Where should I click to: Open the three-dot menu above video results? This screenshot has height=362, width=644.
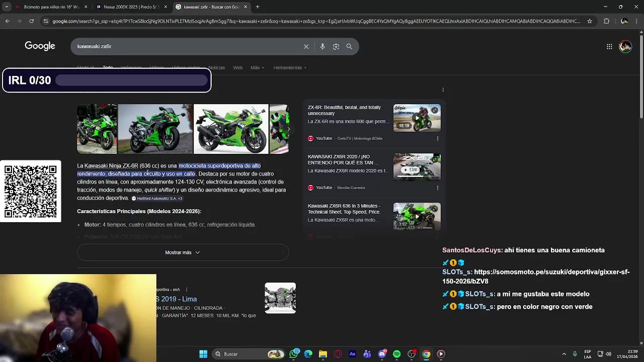pyautogui.click(x=443, y=90)
